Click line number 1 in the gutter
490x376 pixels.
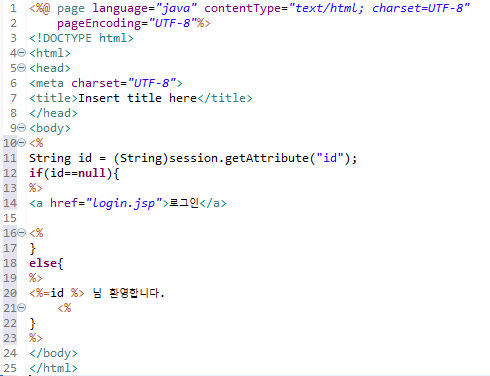[13, 8]
